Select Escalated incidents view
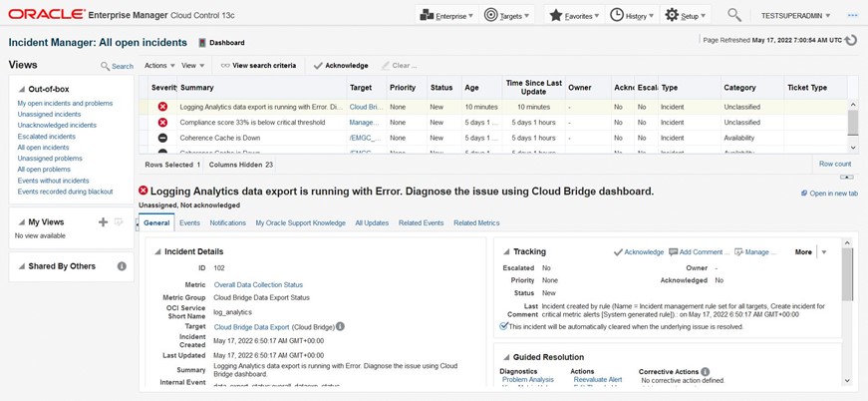This screenshot has width=868, height=401. [x=47, y=137]
